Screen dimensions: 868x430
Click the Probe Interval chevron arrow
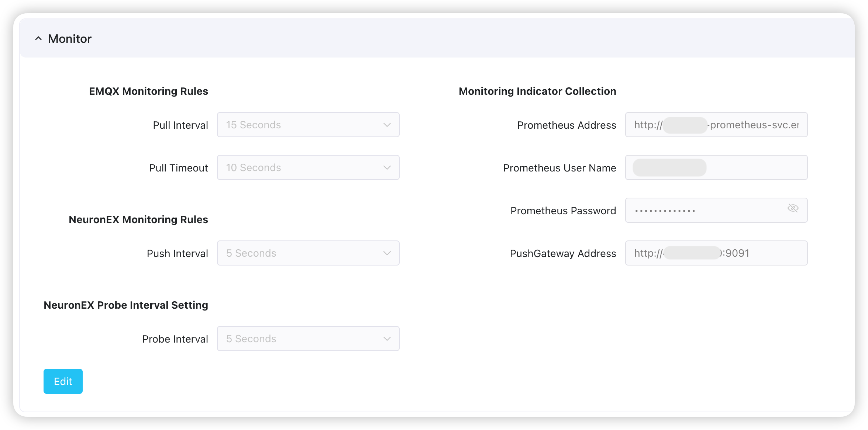click(387, 339)
